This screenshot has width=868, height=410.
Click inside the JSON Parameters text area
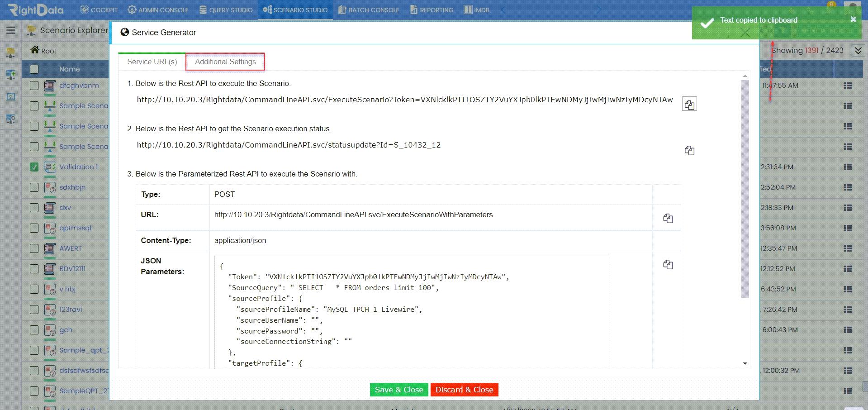pyautogui.click(x=412, y=312)
